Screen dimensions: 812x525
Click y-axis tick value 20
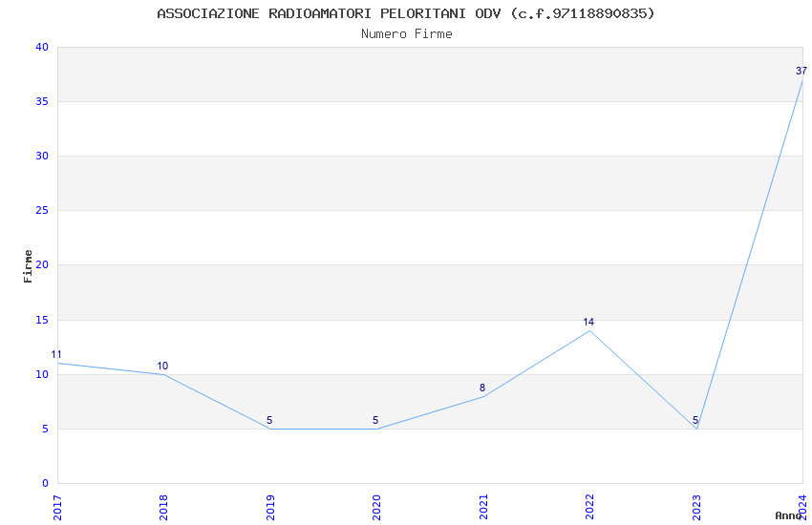tap(42, 264)
